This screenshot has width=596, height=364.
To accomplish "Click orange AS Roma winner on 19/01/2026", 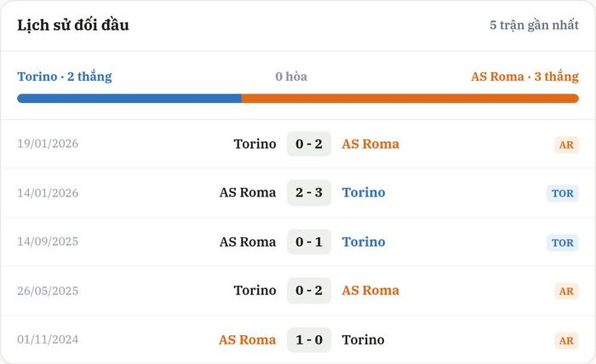I will [x=370, y=144].
